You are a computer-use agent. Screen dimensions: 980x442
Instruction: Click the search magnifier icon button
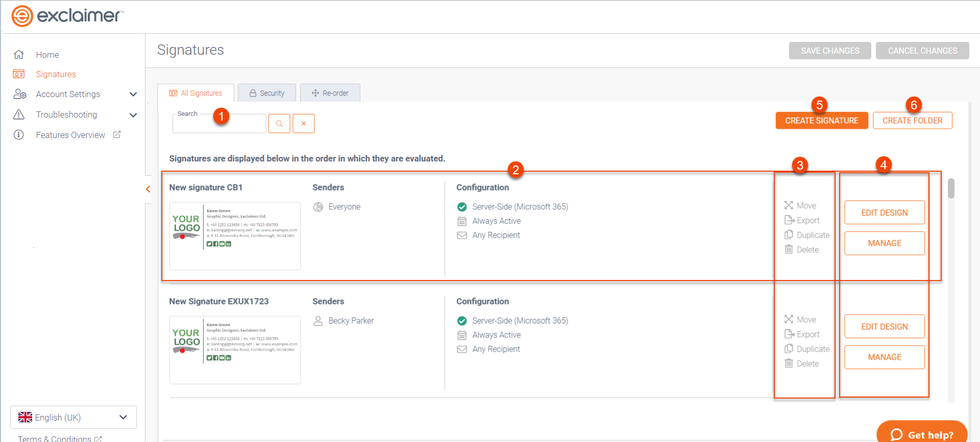coord(279,124)
